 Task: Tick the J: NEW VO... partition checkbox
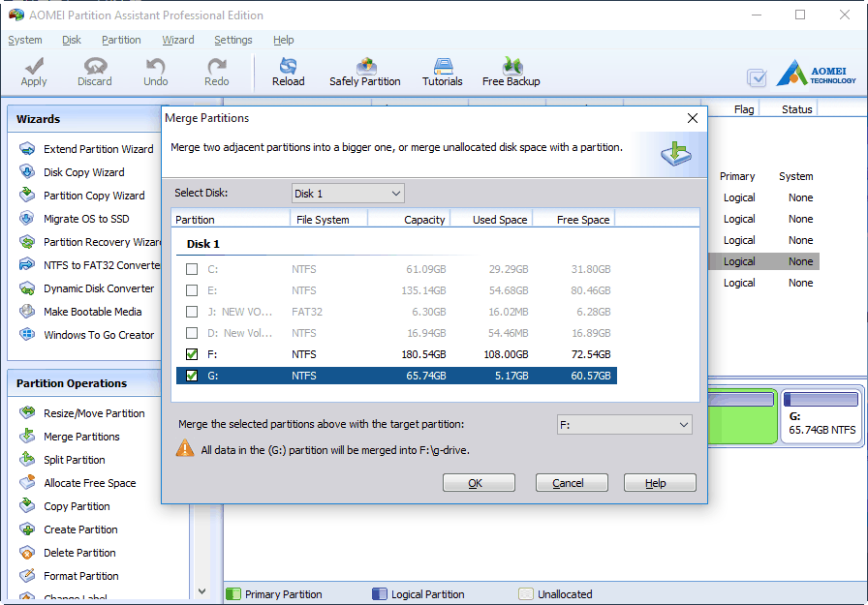coord(192,312)
